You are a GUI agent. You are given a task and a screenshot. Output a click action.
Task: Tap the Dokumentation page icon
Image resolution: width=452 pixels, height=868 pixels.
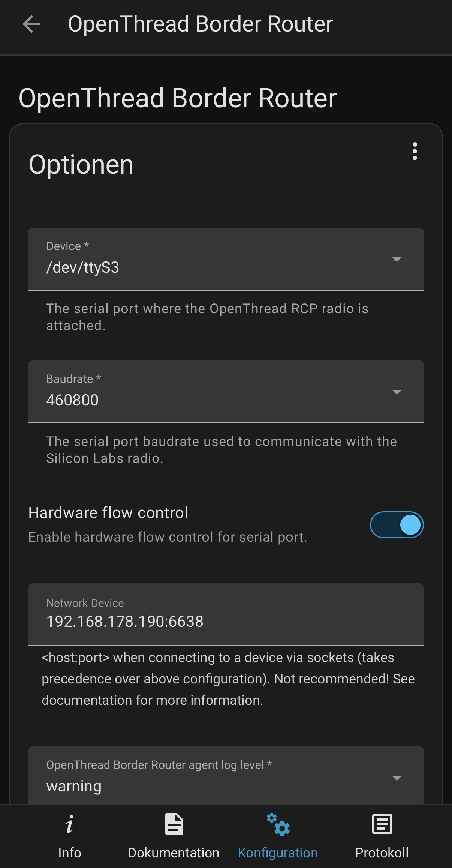click(174, 824)
